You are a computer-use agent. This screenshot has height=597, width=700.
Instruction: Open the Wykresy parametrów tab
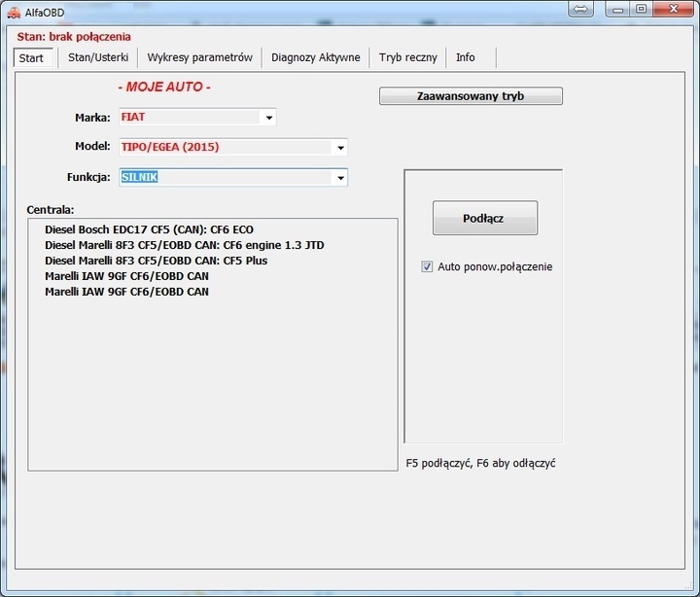(x=199, y=57)
